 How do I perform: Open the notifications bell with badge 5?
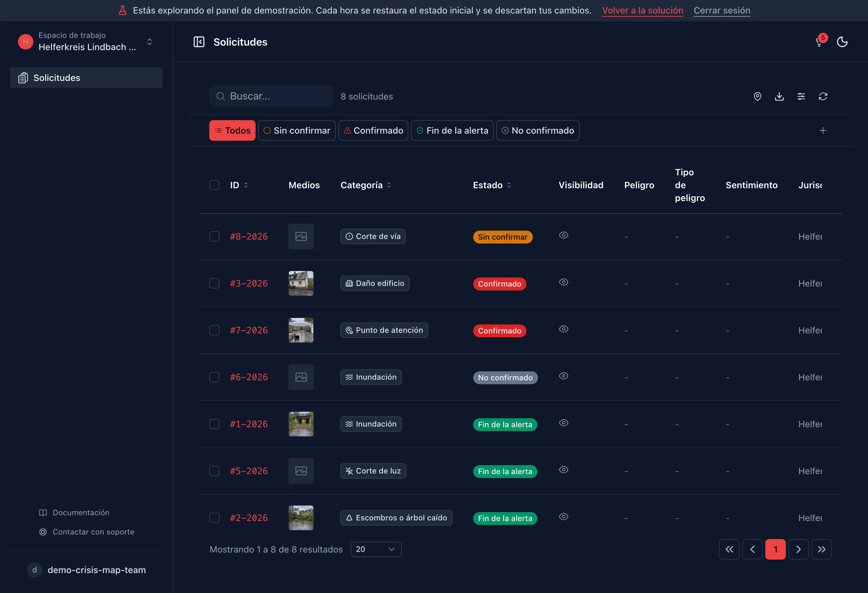point(820,41)
